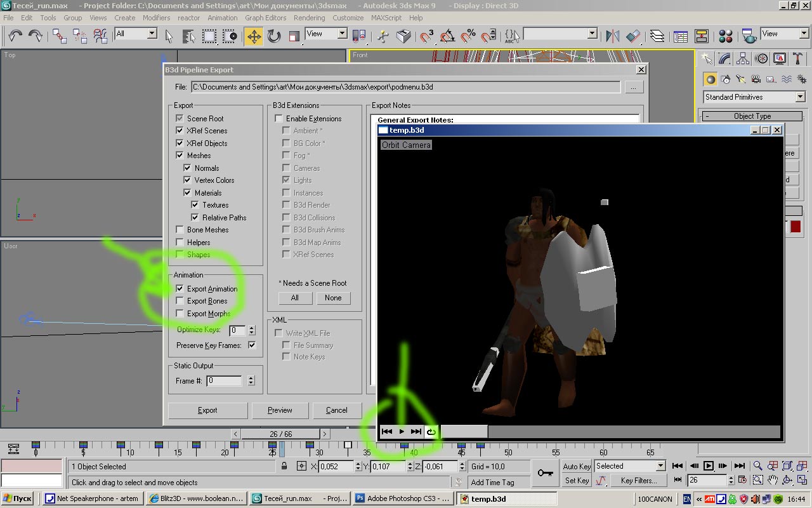The height and width of the screenshot is (508, 812).
Task: Open the Rendering menu
Action: [309, 18]
